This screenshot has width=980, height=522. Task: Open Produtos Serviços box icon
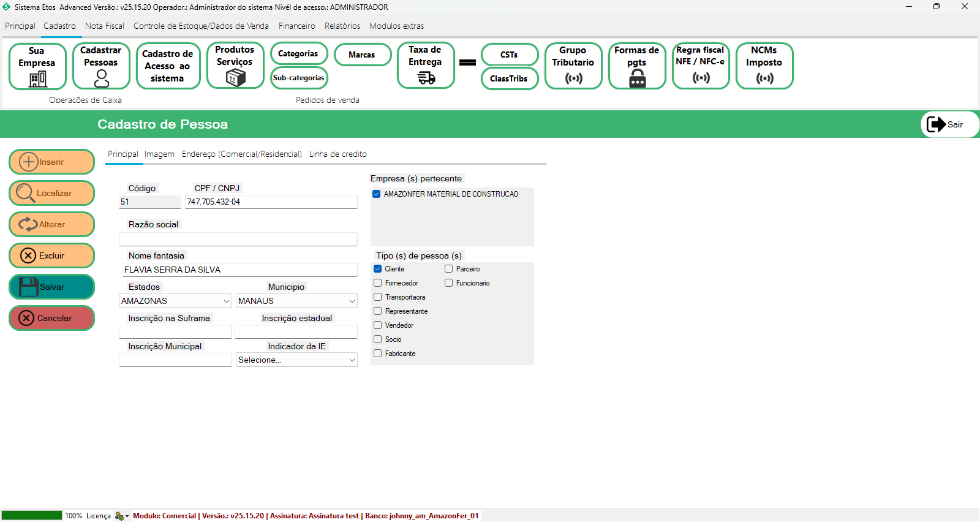pos(235,77)
